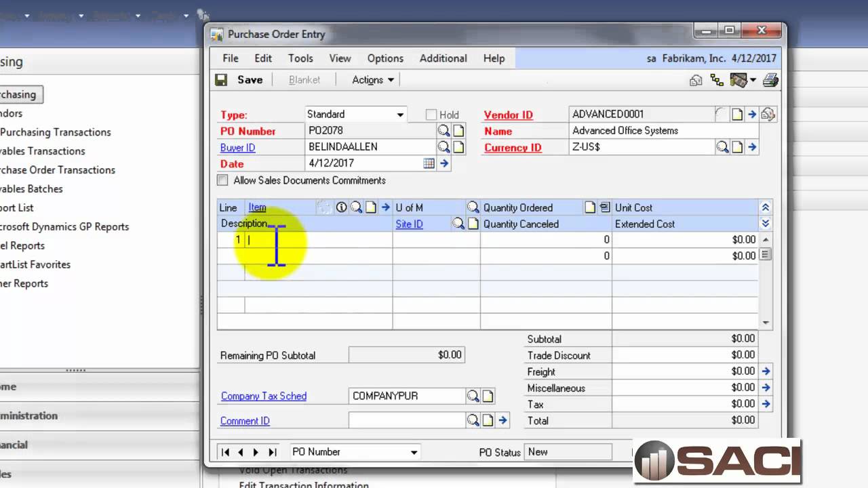The width and height of the screenshot is (868, 488).
Task: Open the Currency ID lookup magnifier
Action: point(723,147)
